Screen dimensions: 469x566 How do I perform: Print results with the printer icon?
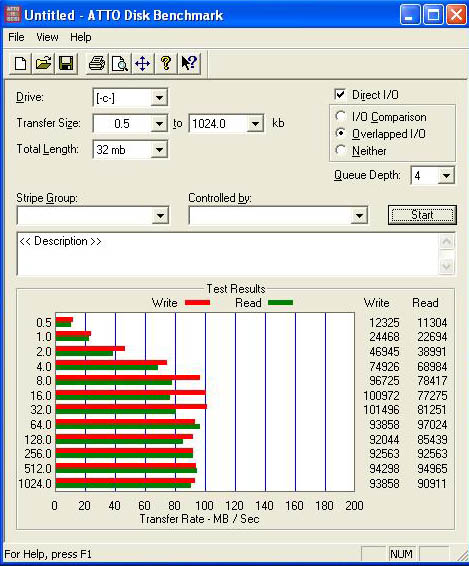pos(97,64)
